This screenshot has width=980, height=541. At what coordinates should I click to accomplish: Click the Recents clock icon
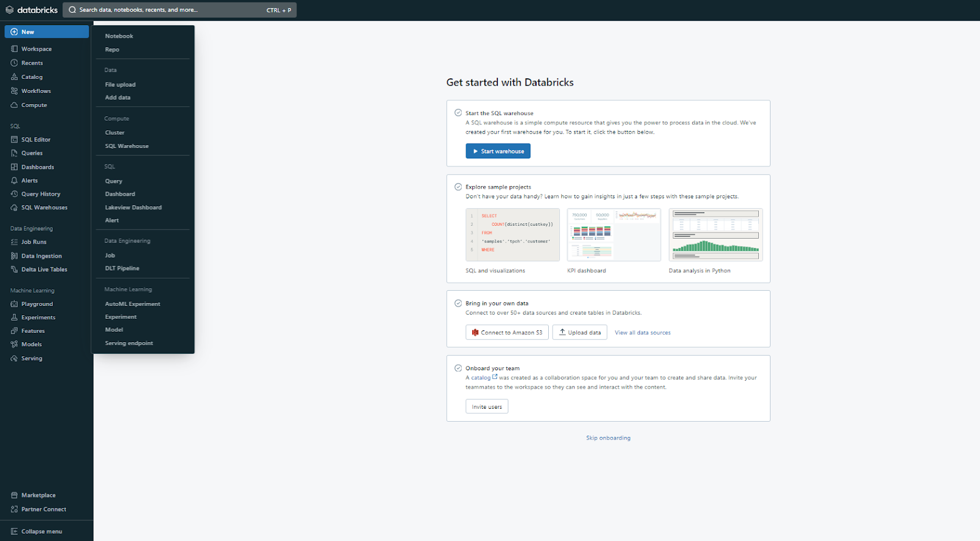(14, 63)
